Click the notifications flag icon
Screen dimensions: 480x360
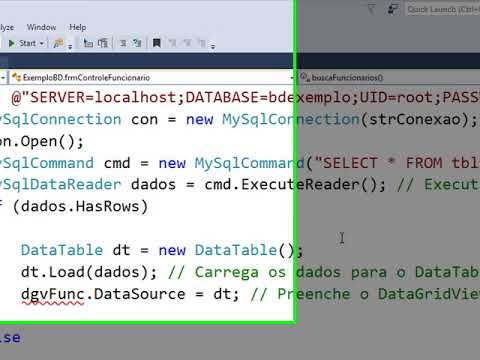tap(371, 9)
